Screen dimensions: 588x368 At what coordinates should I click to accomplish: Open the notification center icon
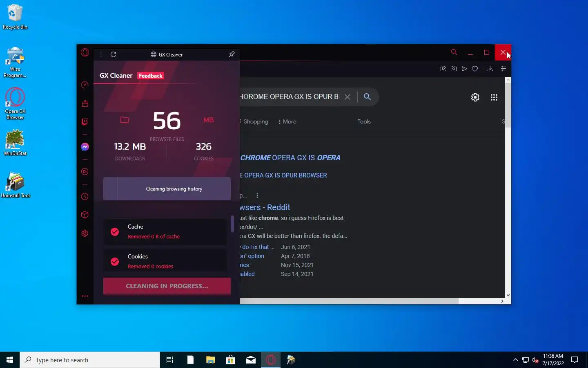[x=575, y=360]
